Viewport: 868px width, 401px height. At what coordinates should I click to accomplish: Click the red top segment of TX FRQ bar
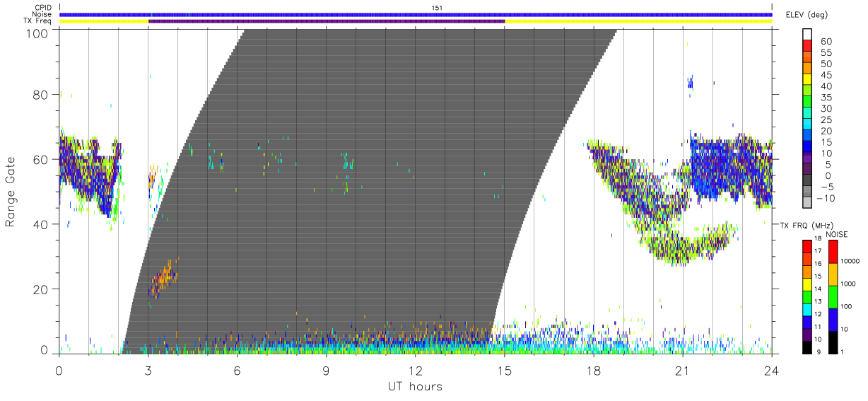(x=807, y=247)
